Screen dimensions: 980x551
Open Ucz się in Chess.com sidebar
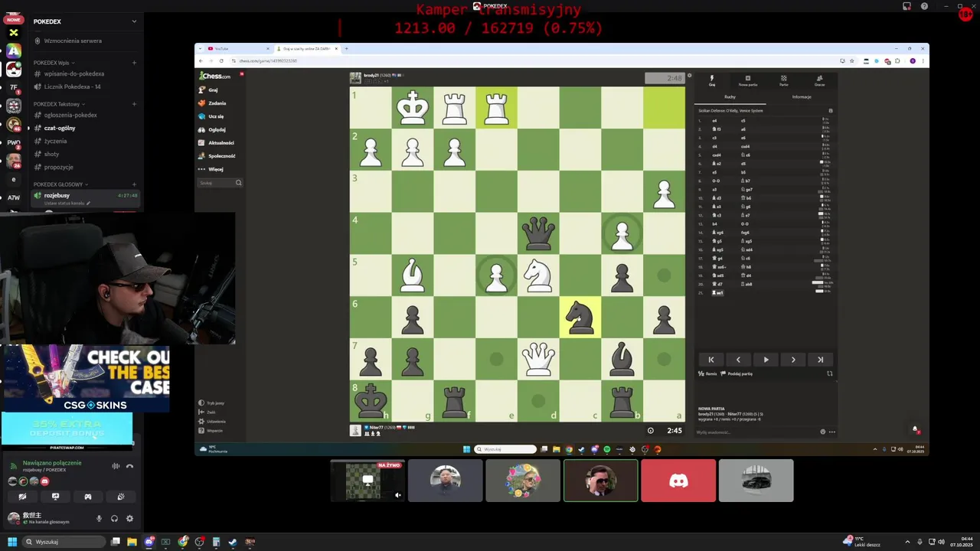211,116
